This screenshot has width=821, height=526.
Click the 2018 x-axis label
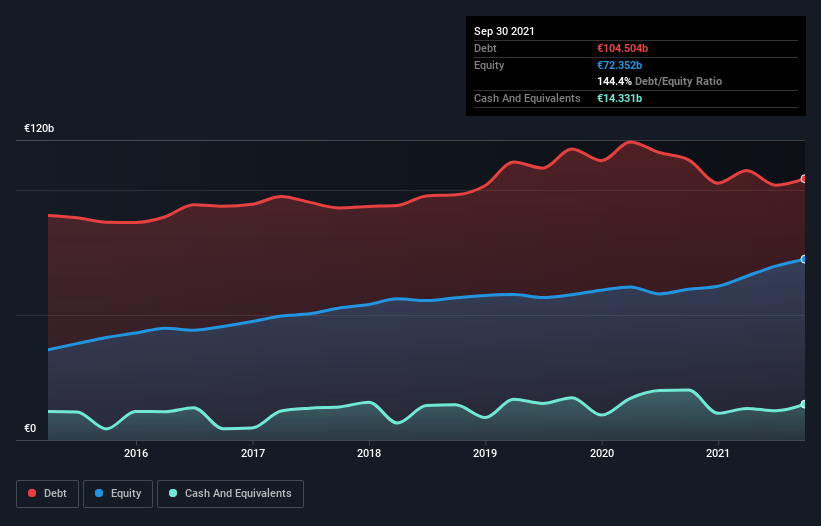pos(369,453)
